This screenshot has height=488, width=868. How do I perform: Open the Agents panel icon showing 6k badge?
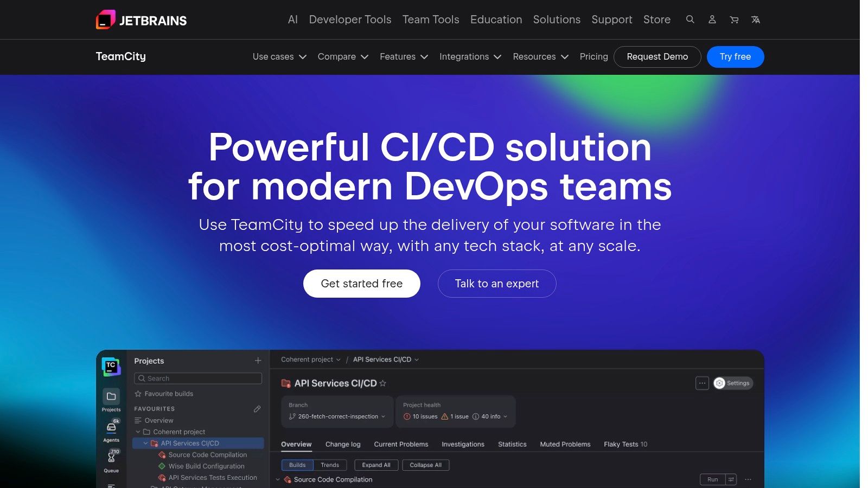tap(112, 427)
